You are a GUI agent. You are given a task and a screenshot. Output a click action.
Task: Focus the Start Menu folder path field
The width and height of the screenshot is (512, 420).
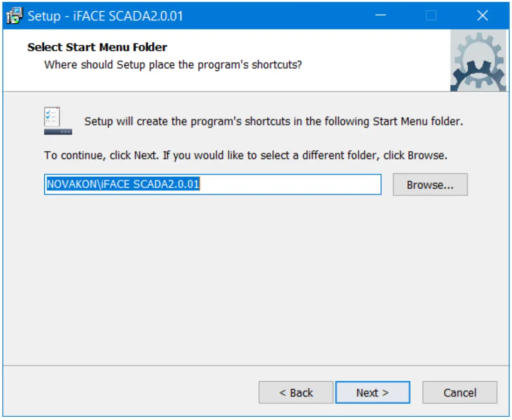tap(213, 184)
